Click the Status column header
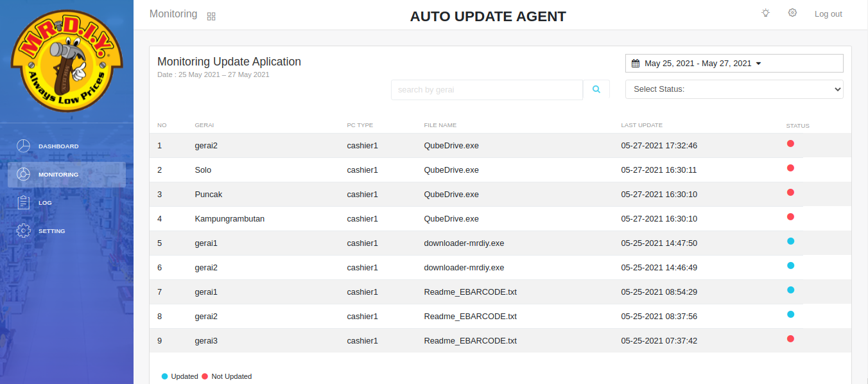Image resolution: width=868 pixels, height=384 pixels. tap(797, 126)
